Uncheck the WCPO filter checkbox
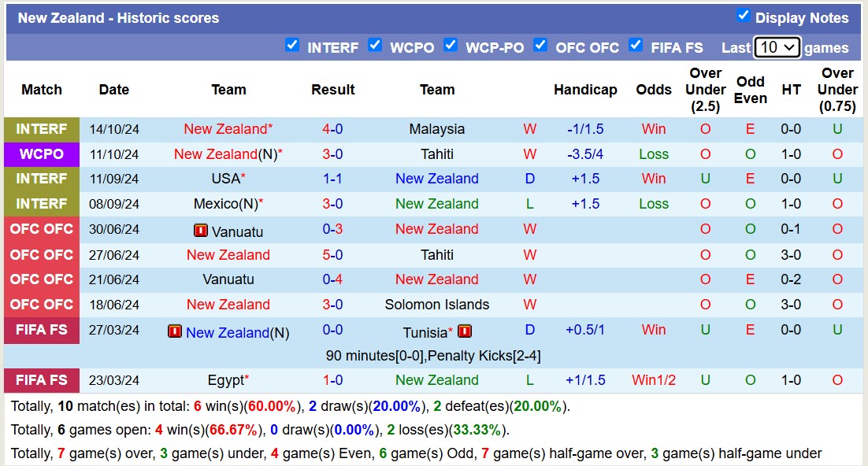The image size is (868, 466). click(375, 45)
